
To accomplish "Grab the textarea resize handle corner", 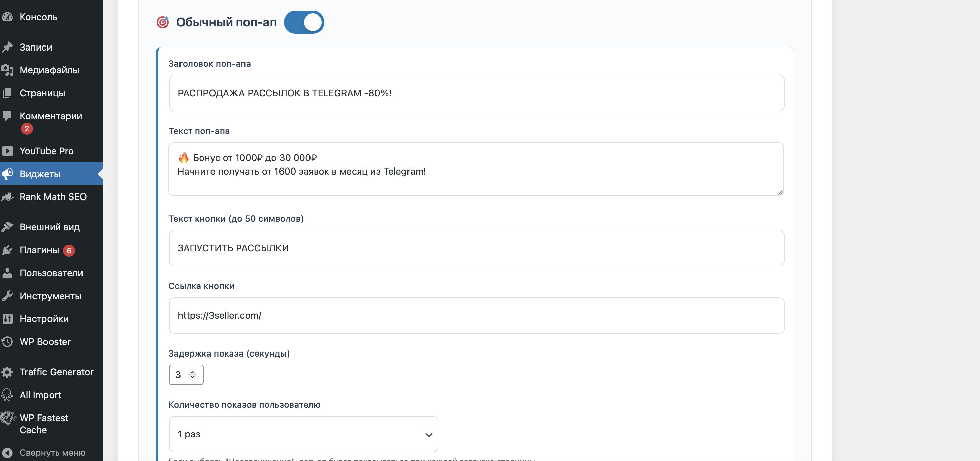I will pos(780,192).
